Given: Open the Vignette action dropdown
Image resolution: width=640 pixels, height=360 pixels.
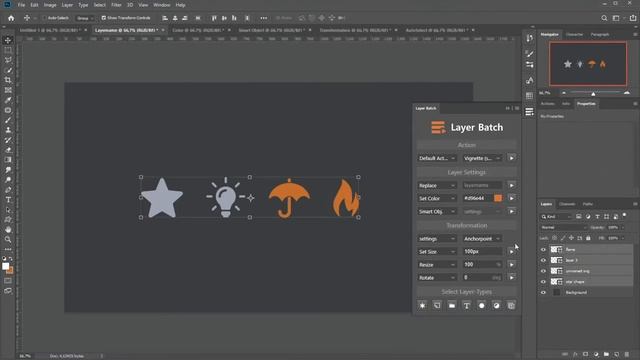Looking at the screenshot, I should [482, 158].
